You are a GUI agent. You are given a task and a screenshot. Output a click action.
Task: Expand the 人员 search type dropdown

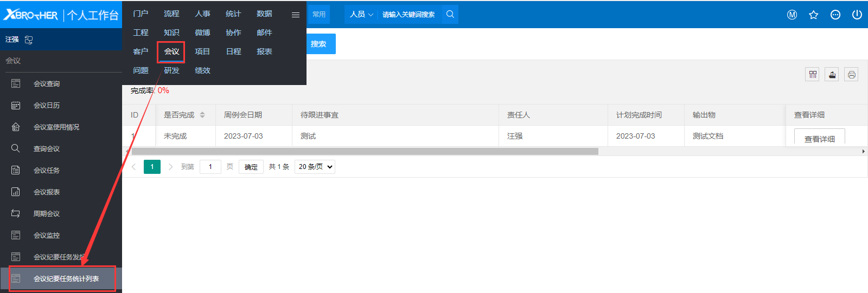361,15
